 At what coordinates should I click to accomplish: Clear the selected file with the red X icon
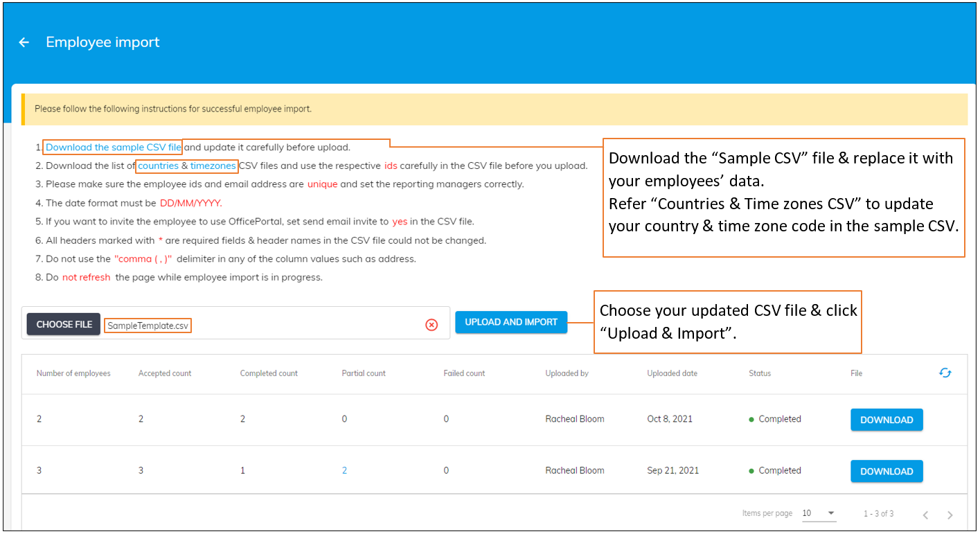click(x=431, y=324)
